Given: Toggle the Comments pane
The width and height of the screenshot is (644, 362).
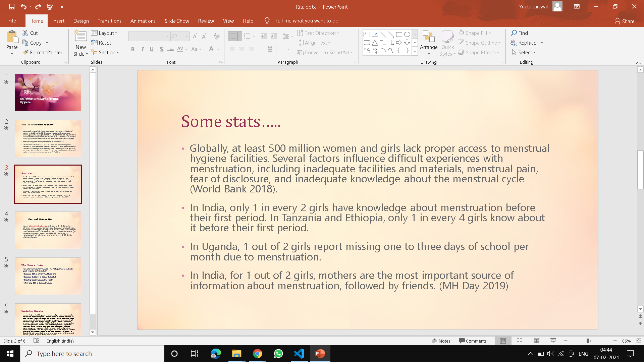Looking at the screenshot, I should (x=473, y=341).
